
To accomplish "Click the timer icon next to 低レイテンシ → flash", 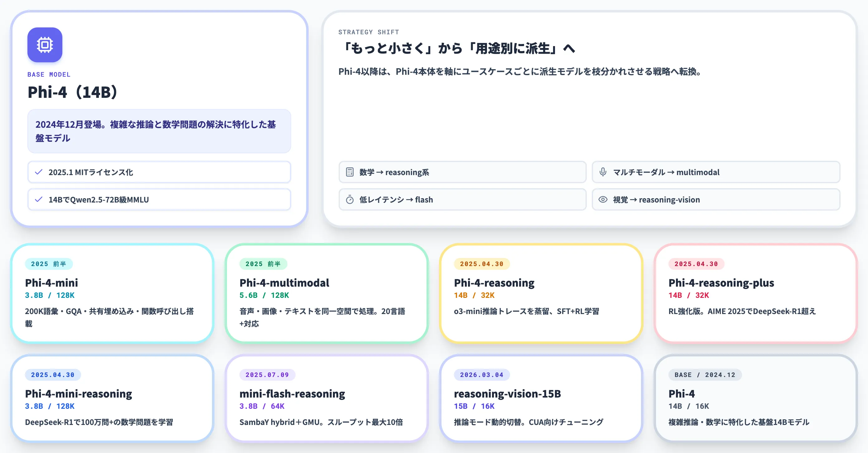I will (350, 200).
